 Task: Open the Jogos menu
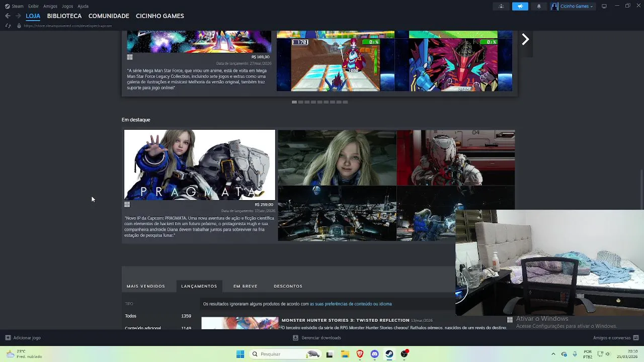(67, 6)
